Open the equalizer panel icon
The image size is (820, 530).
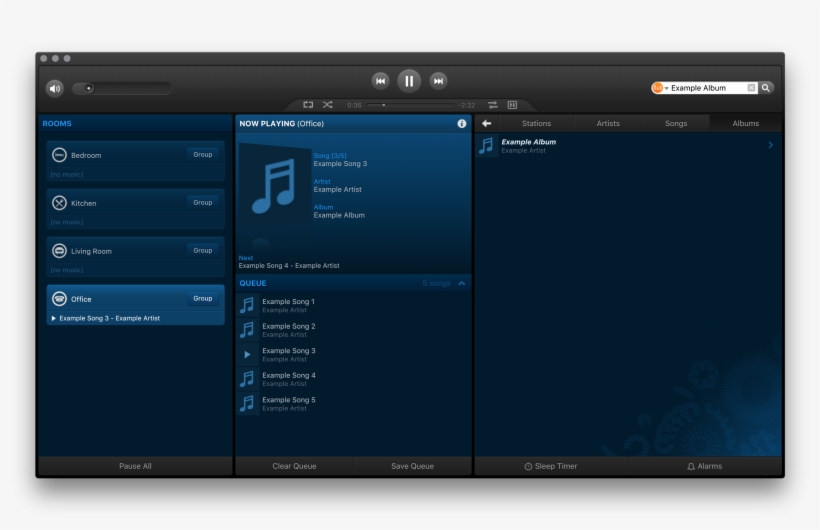coord(512,105)
